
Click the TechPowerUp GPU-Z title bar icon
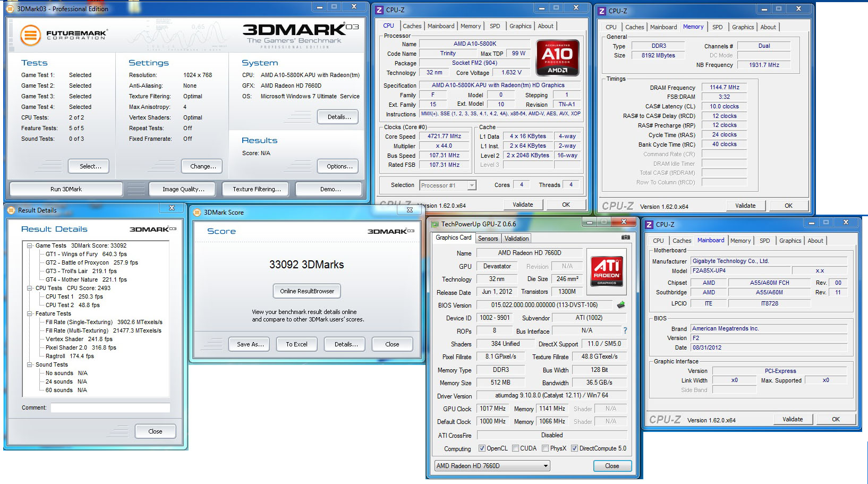[x=435, y=224]
